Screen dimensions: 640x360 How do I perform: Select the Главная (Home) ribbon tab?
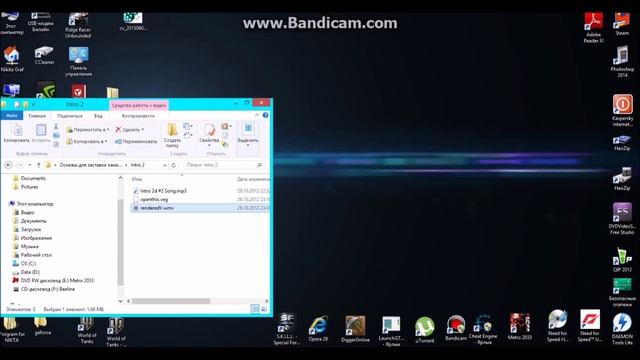pyautogui.click(x=37, y=116)
